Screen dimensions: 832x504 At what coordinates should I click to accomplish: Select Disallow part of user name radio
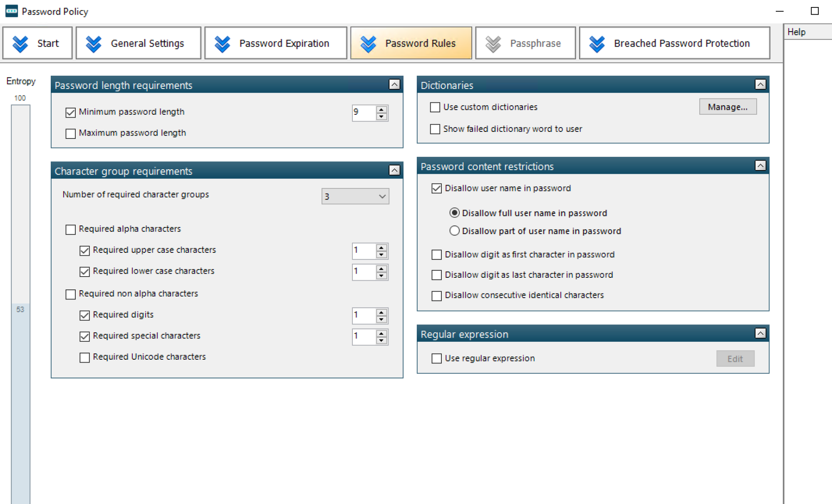(x=454, y=231)
